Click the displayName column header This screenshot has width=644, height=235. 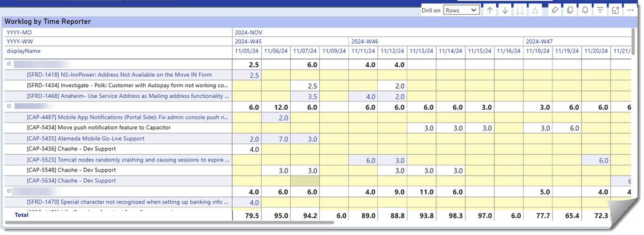pyautogui.click(x=23, y=51)
